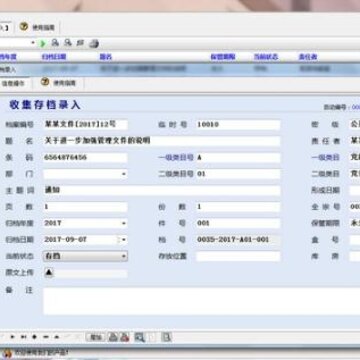Sort by 归档日期 column header
Image resolution: width=360 pixels, height=360 pixels.
click(x=54, y=57)
